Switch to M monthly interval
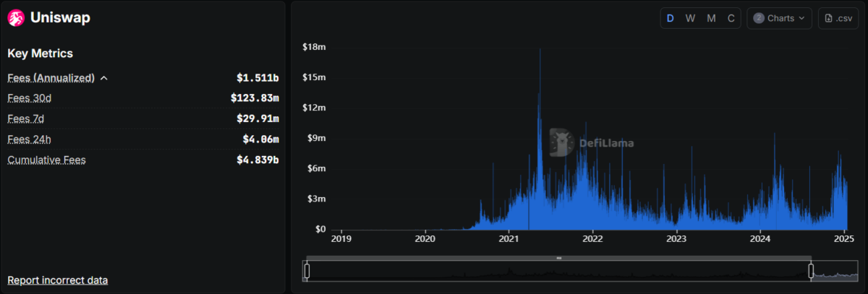Screen dimensions: 868x294 pos(711,18)
